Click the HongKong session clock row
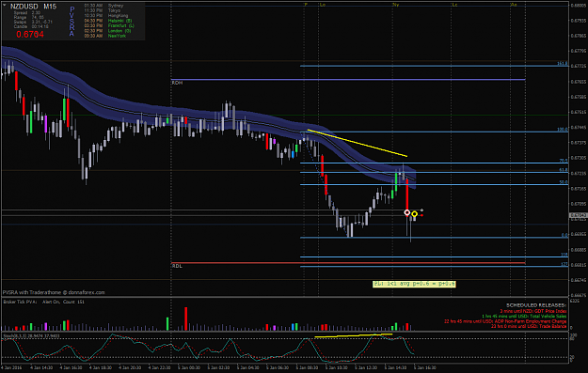This screenshot has height=373, width=588. tap(106, 16)
